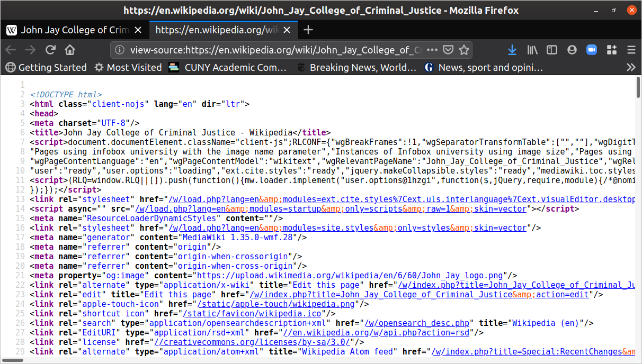This screenshot has width=642, height=364.
Task: Click the blue video extension icon
Action: (592, 49)
